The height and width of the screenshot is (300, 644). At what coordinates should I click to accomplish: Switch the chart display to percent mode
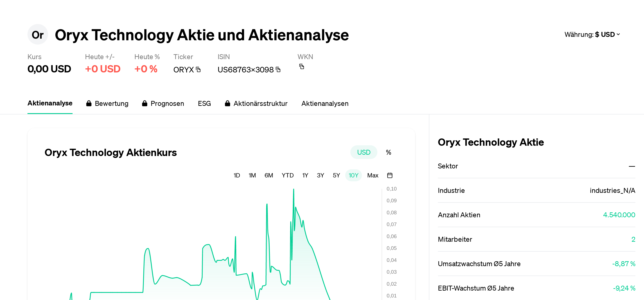click(x=388, y=152)
